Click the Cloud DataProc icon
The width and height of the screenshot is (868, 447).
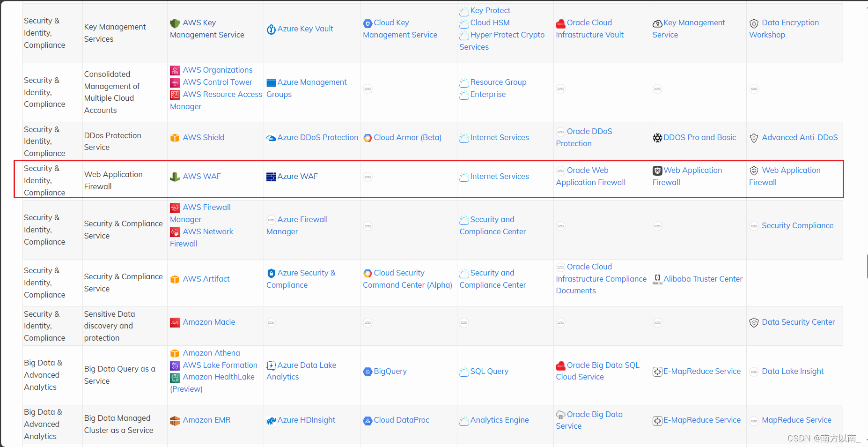pos(368,421)
